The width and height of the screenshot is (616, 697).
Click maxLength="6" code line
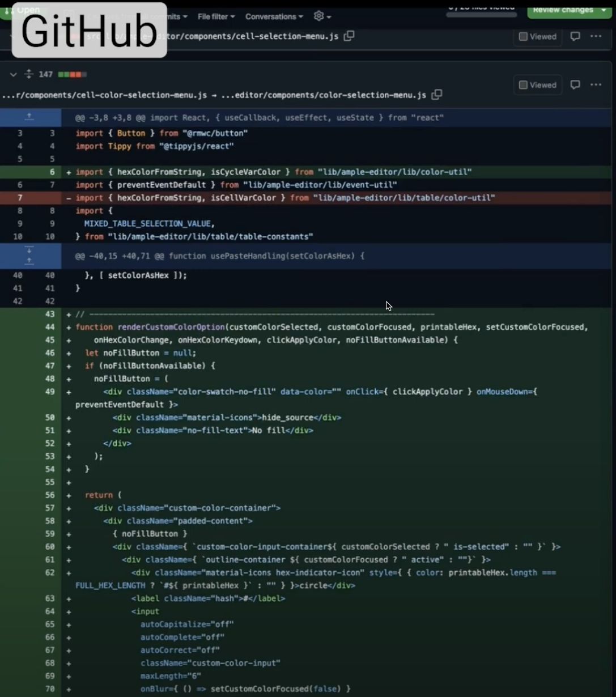[171, 676]
